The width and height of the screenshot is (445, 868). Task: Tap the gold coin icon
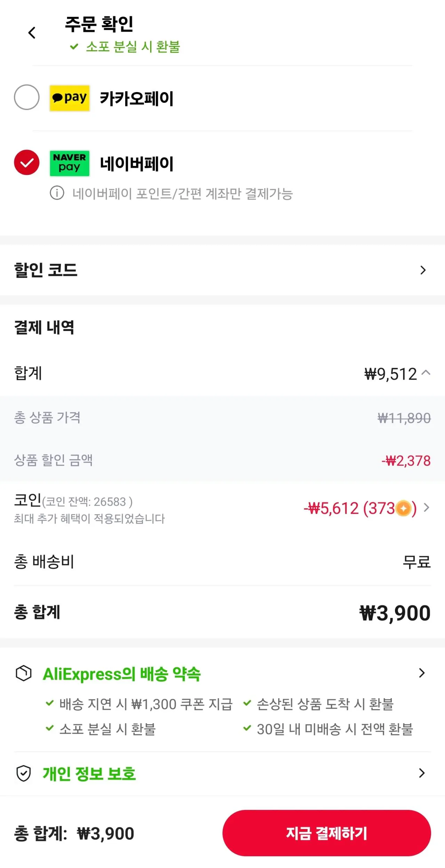(403, 509)
